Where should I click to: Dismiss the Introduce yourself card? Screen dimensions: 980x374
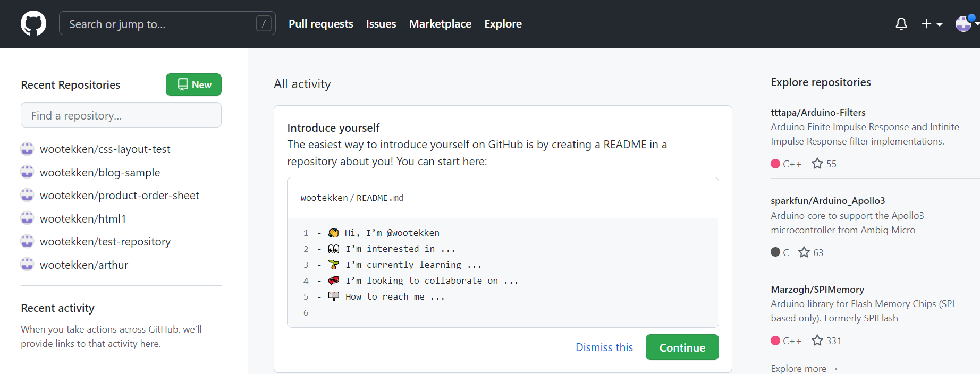coord(604,347)
